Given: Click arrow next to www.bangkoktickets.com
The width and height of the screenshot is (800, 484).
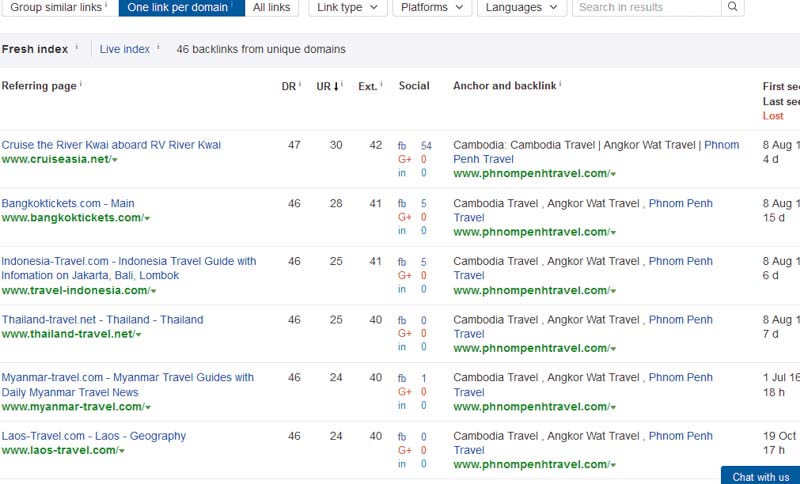Looking at the screenshot, I should tap(147, 218).
